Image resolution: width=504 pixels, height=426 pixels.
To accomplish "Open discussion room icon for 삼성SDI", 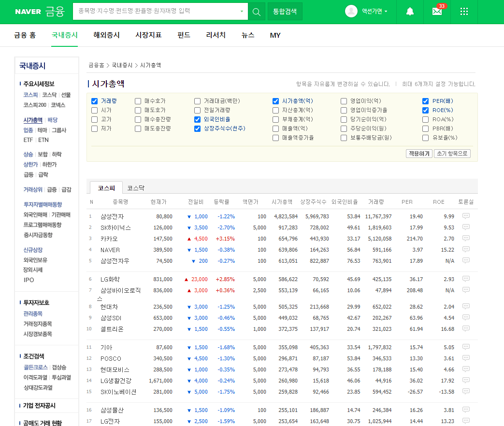I will coord(466,317).
